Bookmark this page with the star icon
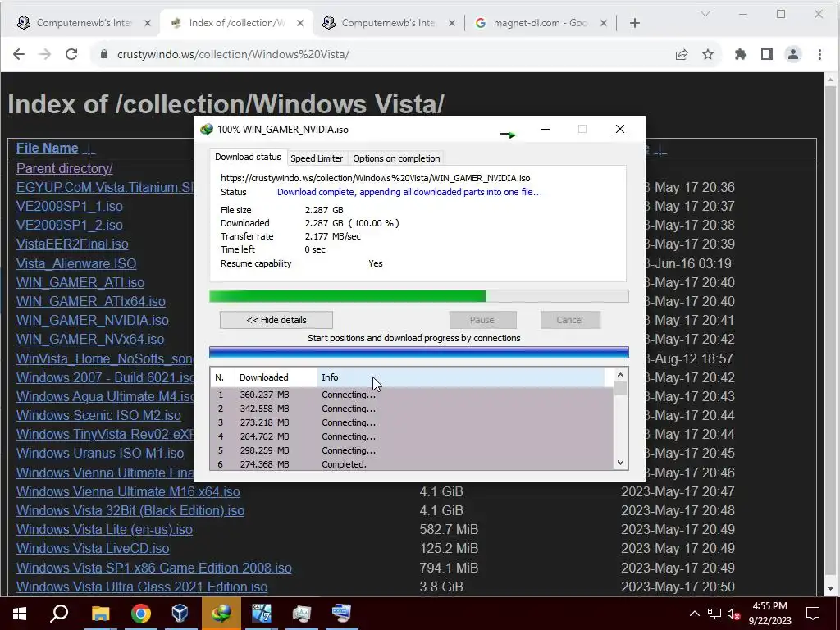Screen dimensions: 840x630 708,54
